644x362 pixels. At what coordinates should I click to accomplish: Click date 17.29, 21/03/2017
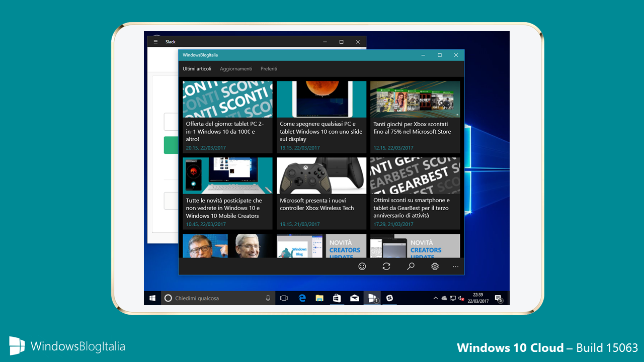pyautogui.click(x=393, y=224)
